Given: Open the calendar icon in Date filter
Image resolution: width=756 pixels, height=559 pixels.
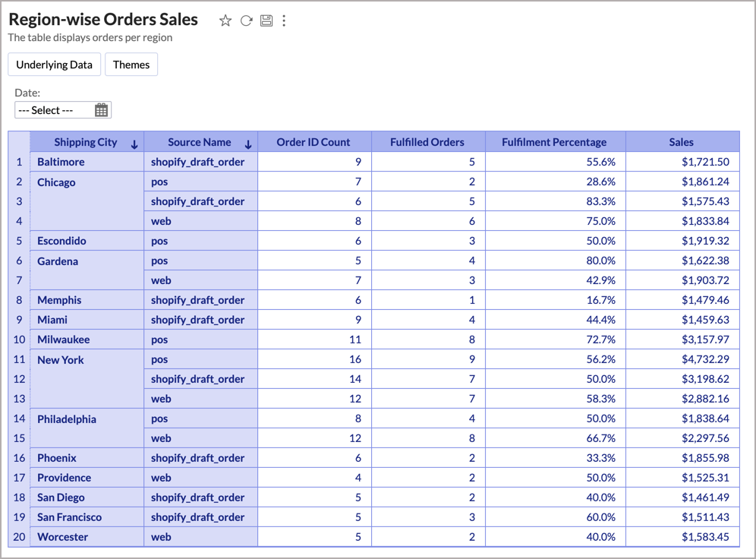Looking at the screenshot, I should [x=101, y=110].
